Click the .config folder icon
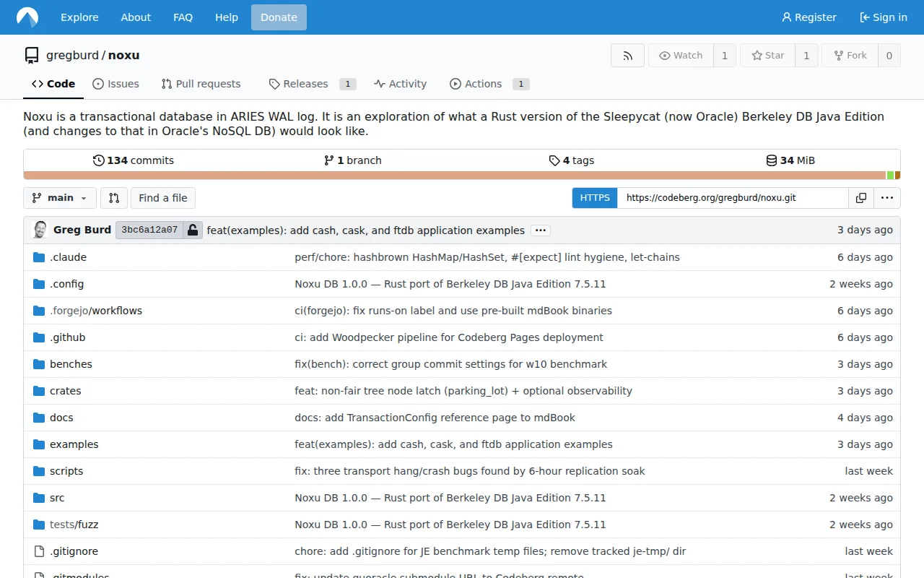Image resolution: width=924 pixels, height=578 pixels. 39,284
